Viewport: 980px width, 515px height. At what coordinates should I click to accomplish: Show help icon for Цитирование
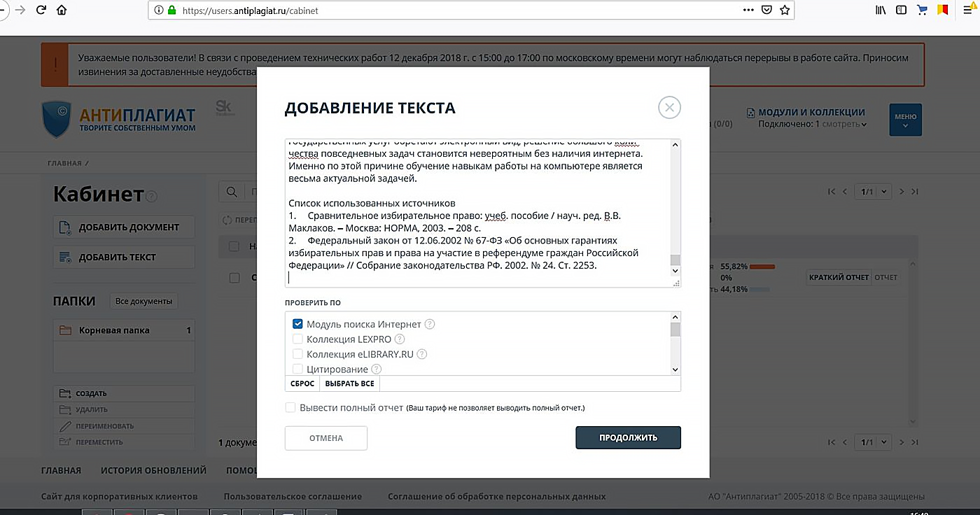click(x=377, y=369)
